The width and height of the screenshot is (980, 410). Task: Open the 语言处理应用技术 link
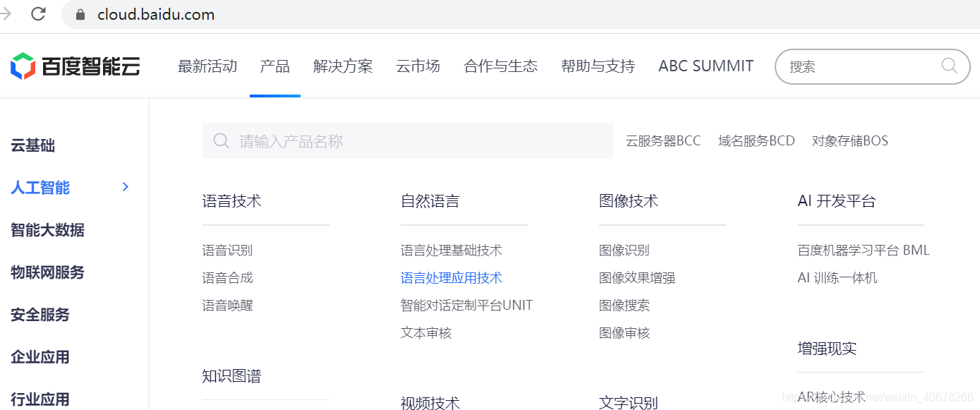tap(452, 278)
